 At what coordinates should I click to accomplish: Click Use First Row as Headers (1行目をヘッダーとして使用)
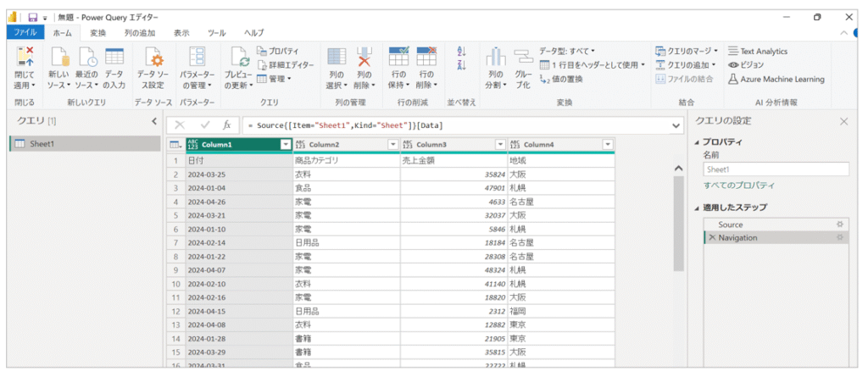click(x=593, y=64)
